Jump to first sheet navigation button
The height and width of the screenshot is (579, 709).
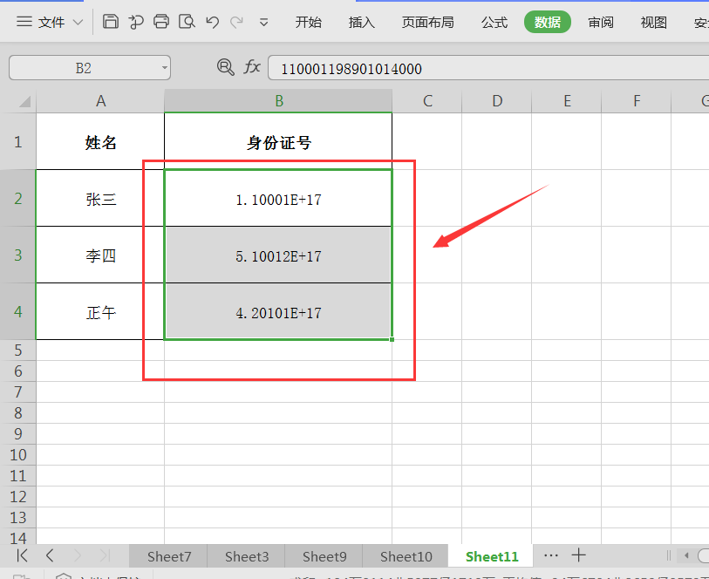[22, 555]
